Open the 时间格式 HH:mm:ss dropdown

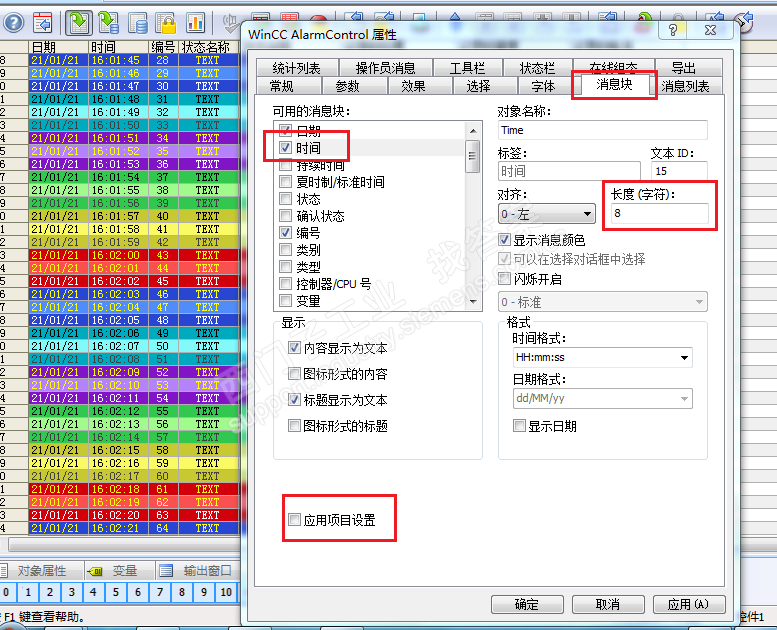(x=602, y=357)
